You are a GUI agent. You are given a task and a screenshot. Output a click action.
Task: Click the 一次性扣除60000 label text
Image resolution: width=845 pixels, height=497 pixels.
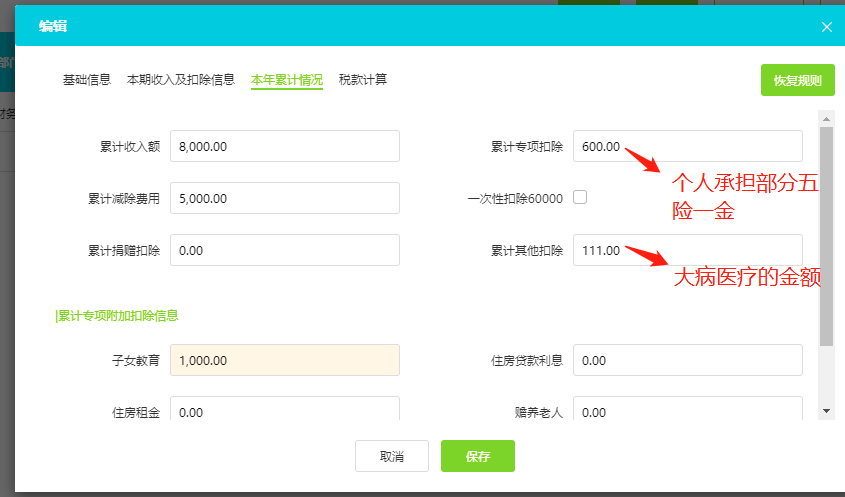(x=515, y=198)
